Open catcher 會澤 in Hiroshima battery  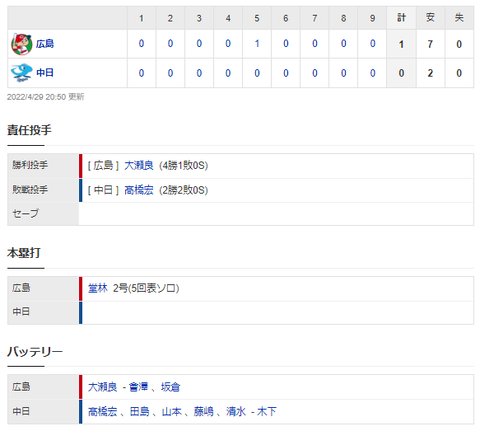pyautogui.click(x=138, y=387)
